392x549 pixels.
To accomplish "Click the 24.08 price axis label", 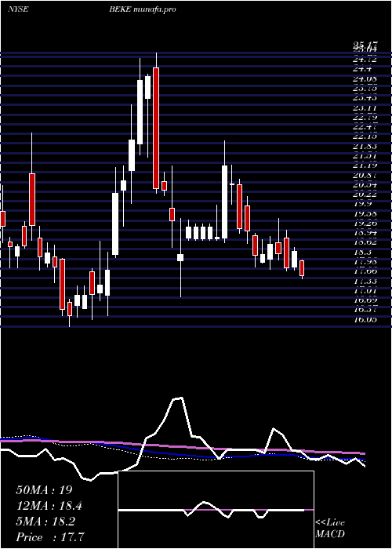I will (x=365, y=78).
